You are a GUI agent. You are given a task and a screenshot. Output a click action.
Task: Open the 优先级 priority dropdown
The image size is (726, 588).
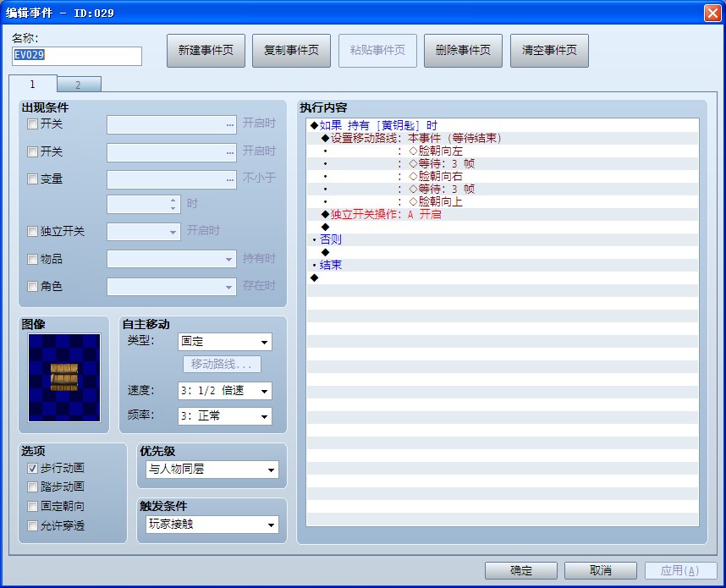coord(212,470)
